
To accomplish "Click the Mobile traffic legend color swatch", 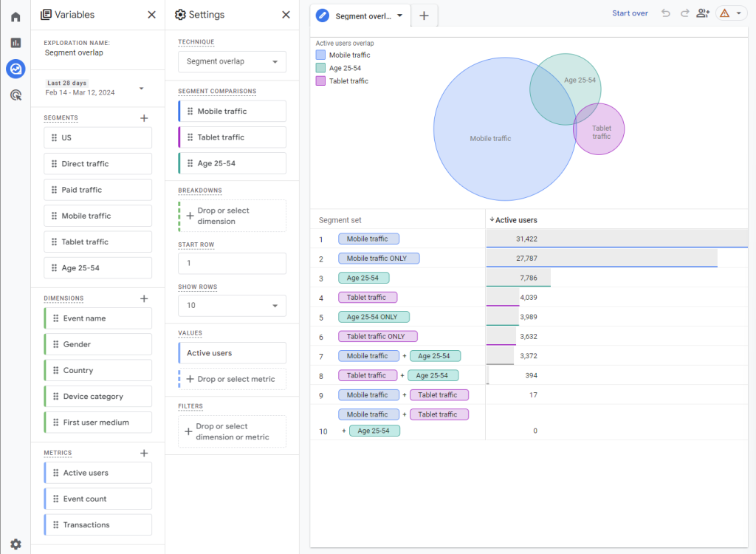I will click(320, 55).
